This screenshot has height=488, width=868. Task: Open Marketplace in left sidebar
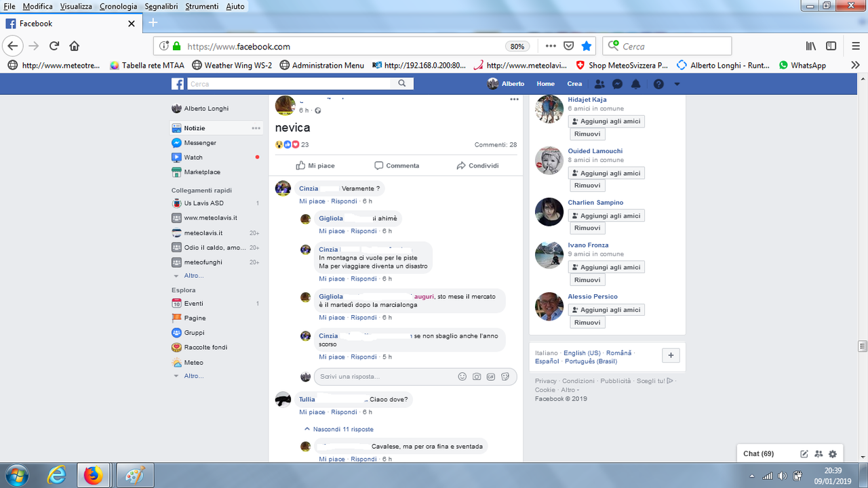pos(201,172)
